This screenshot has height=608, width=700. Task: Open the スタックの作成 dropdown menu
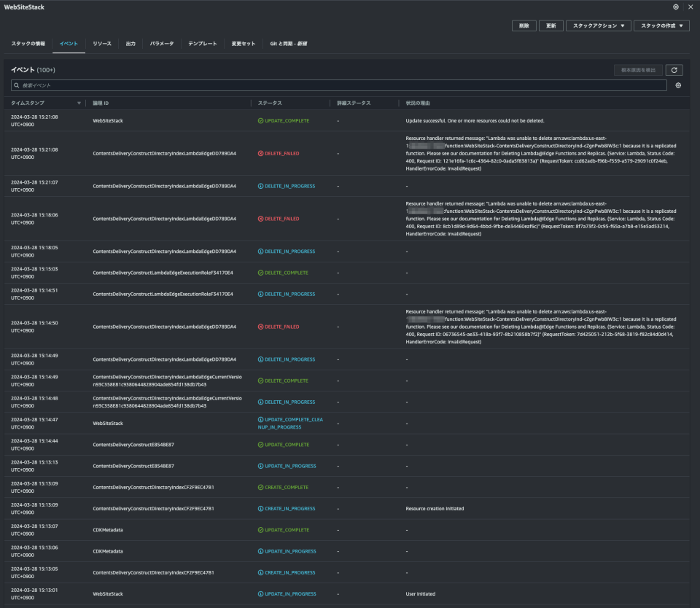point(662,25)
